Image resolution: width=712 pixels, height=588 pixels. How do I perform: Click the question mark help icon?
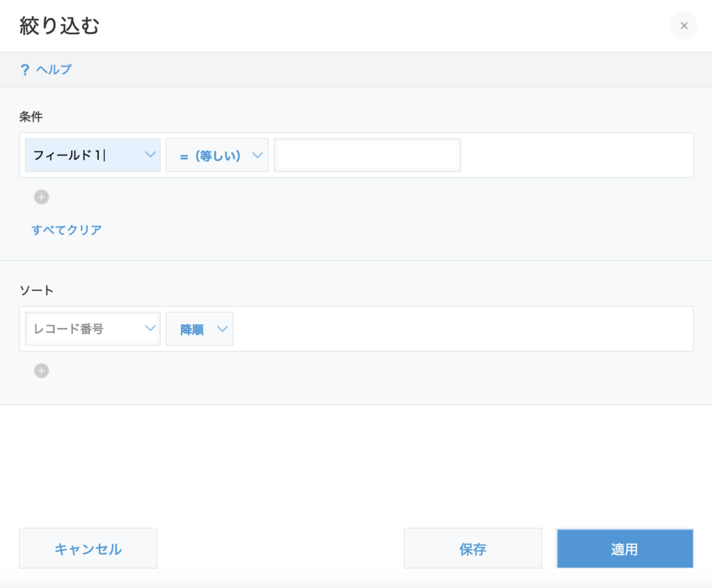25,70
